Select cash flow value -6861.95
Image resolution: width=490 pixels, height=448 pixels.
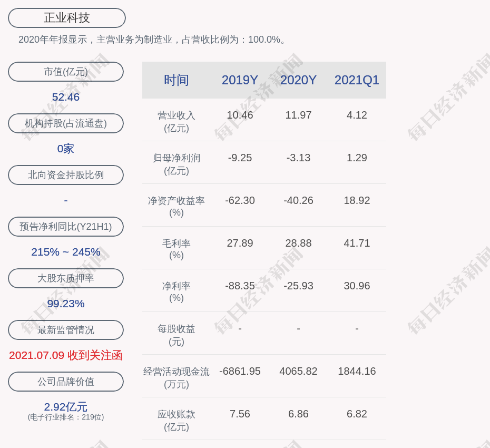(240, 371)
